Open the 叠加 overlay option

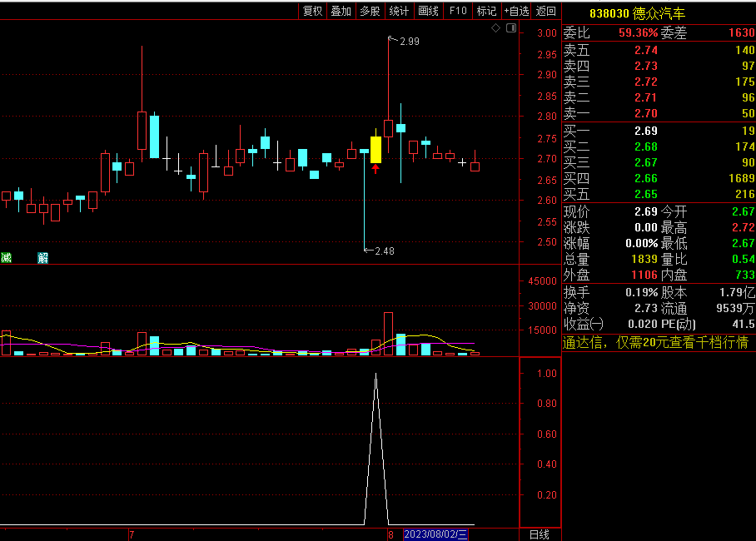tap(341, 11)
